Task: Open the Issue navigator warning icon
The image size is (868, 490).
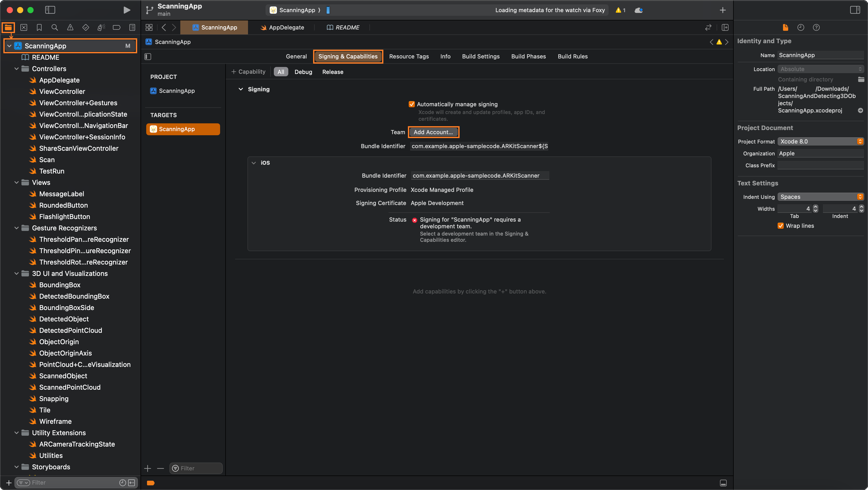Action: 70,27
